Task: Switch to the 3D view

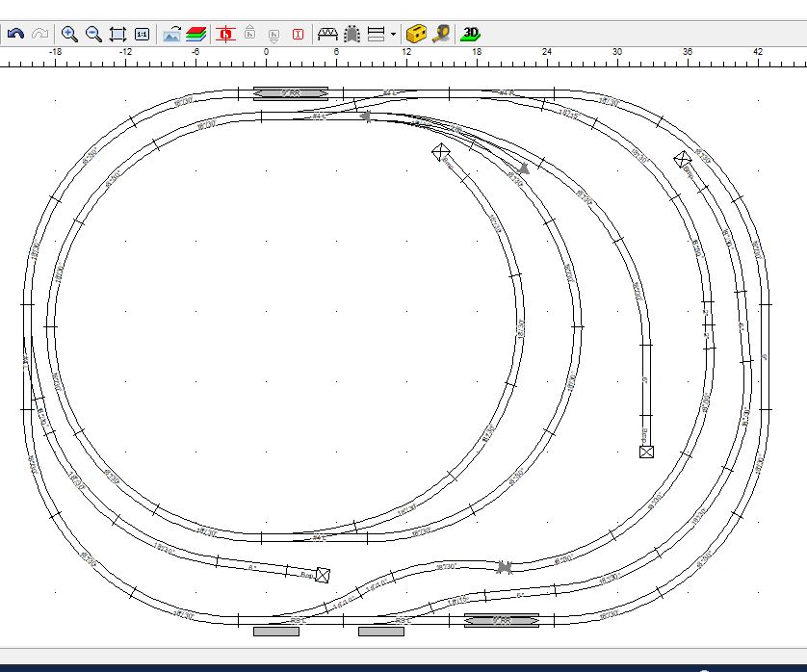Action: [x=471, y=34]
